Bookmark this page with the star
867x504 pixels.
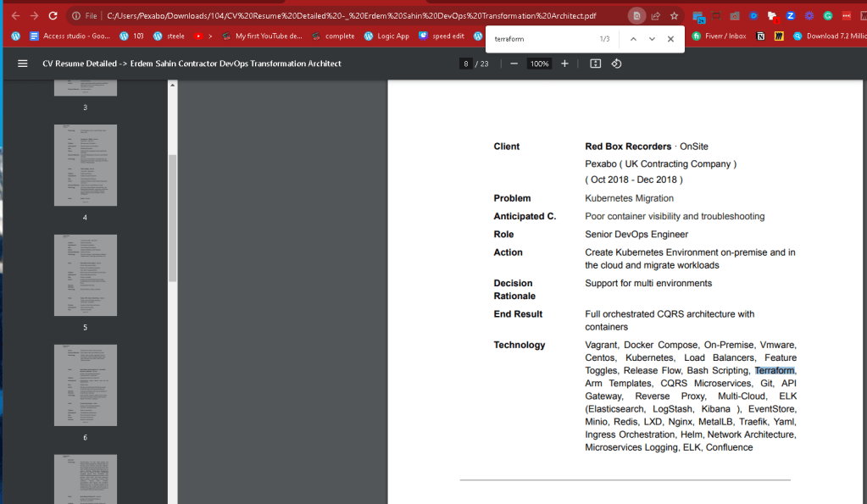674,16
